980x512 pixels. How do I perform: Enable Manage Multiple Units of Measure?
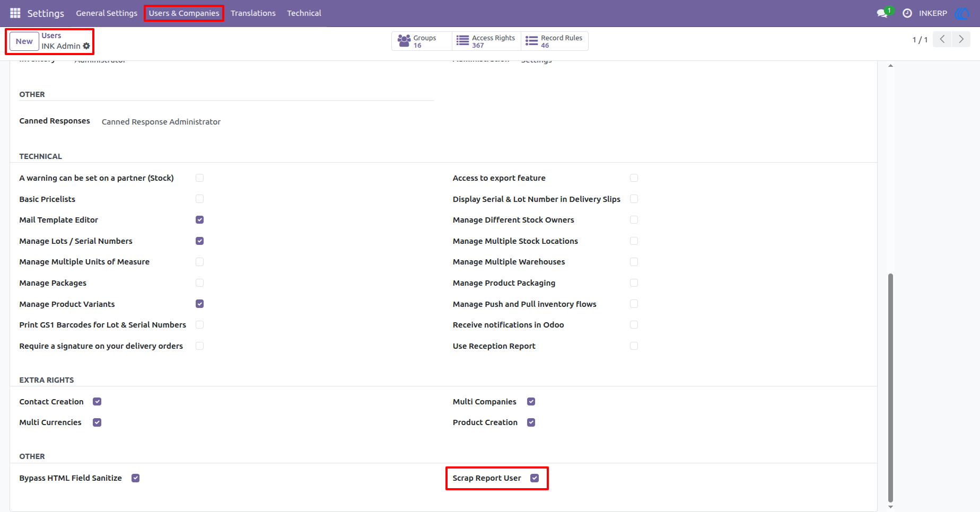click(199, 262)
